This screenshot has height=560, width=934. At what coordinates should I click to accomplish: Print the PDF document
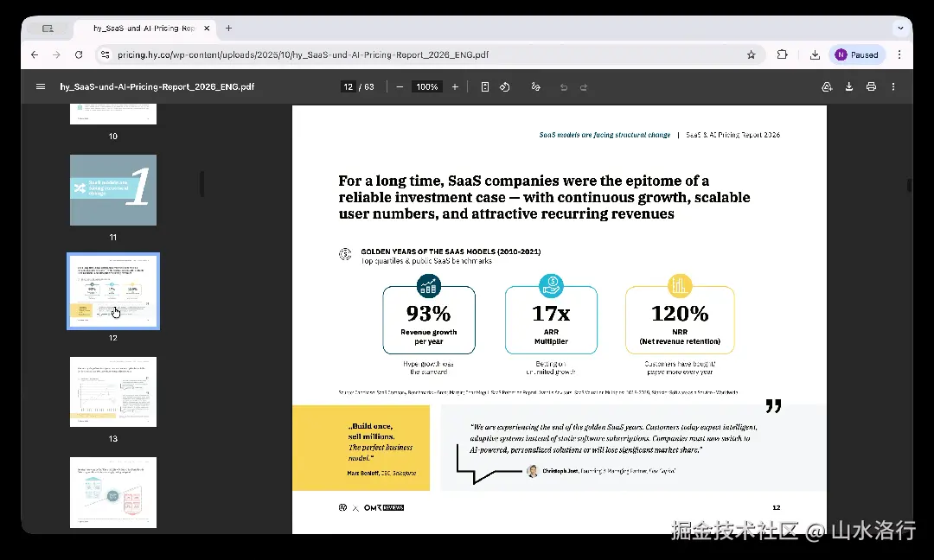(871, 87)
